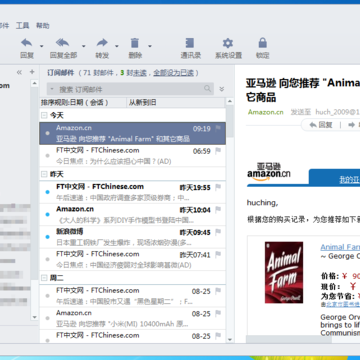
Task: Click the 转发 forward toolbar icon
Action: click(x=102, y=43)
